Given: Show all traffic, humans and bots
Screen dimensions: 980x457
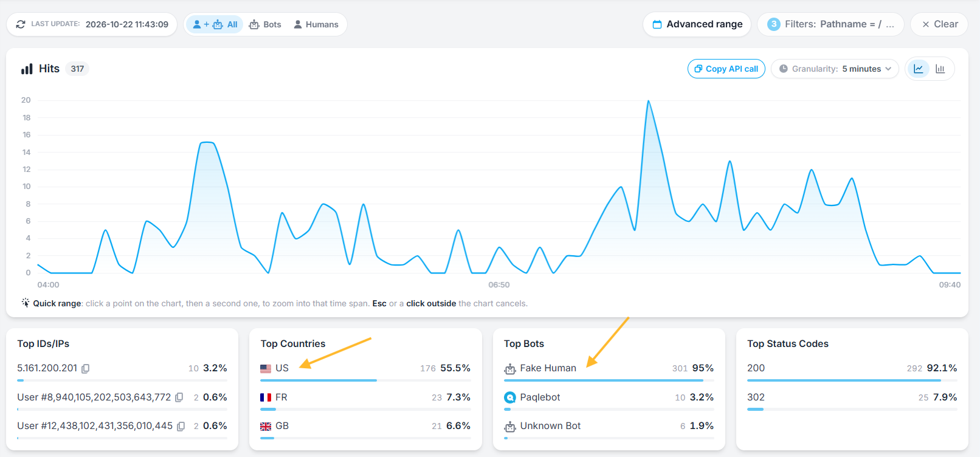Looking at the screenshot, I should pos(215,24).
